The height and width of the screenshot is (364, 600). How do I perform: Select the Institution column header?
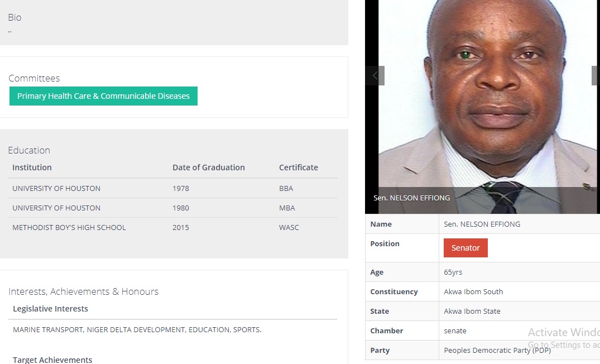32,167
